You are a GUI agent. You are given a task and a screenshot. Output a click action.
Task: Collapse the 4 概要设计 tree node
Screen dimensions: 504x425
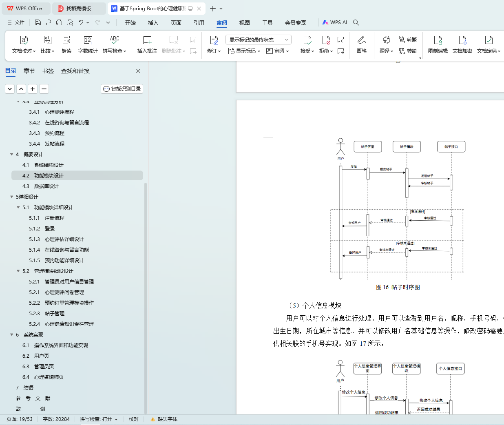click(x=11, y=154)
